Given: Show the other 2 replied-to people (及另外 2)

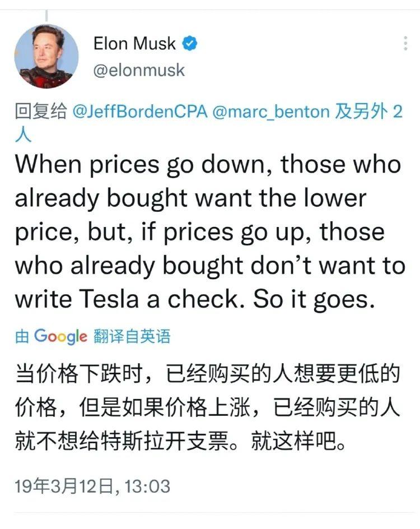Looking at the screenshot, I should point(369,112).
